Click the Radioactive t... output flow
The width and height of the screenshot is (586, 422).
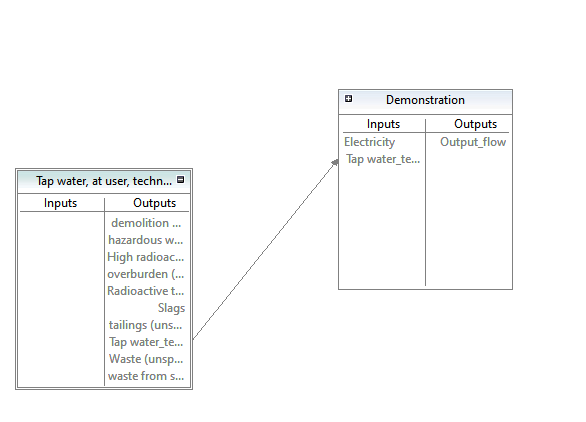point(145,291)
